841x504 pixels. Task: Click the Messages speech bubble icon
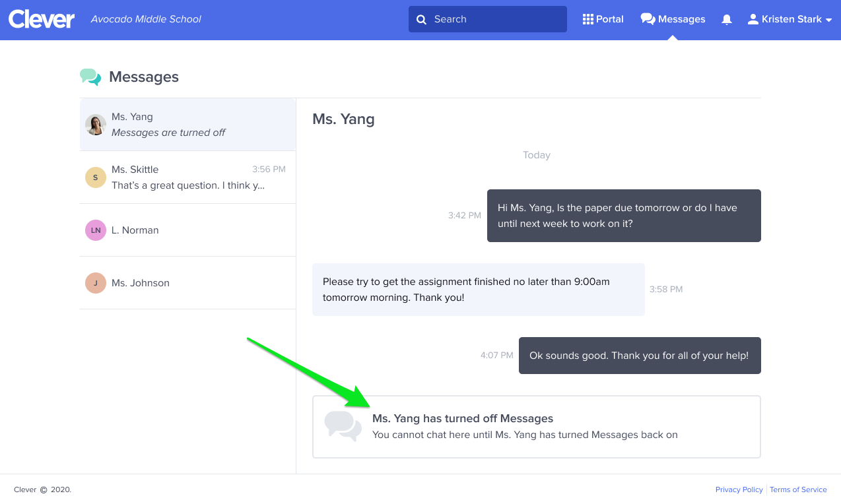click(648, 18)
